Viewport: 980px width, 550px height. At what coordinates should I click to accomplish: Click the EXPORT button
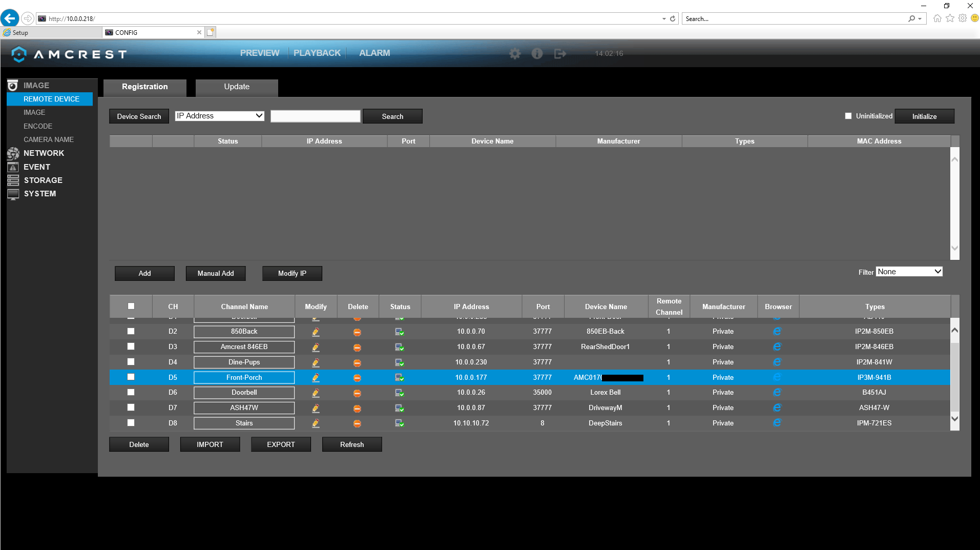click(281, 444)
